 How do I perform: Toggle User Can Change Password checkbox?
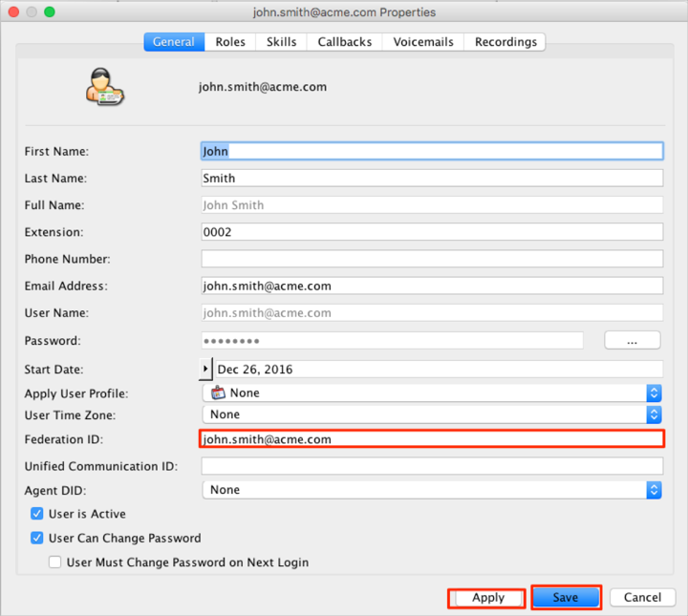point(37,538)
